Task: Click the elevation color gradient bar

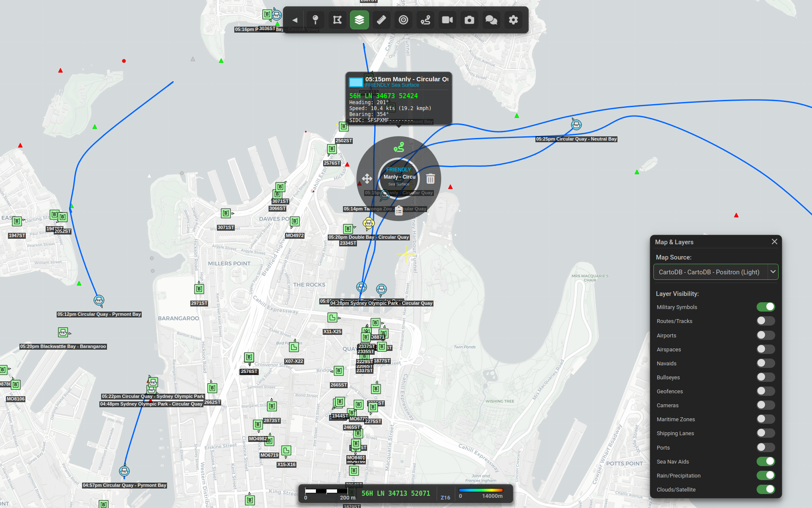Action: (x=481, y=490)
